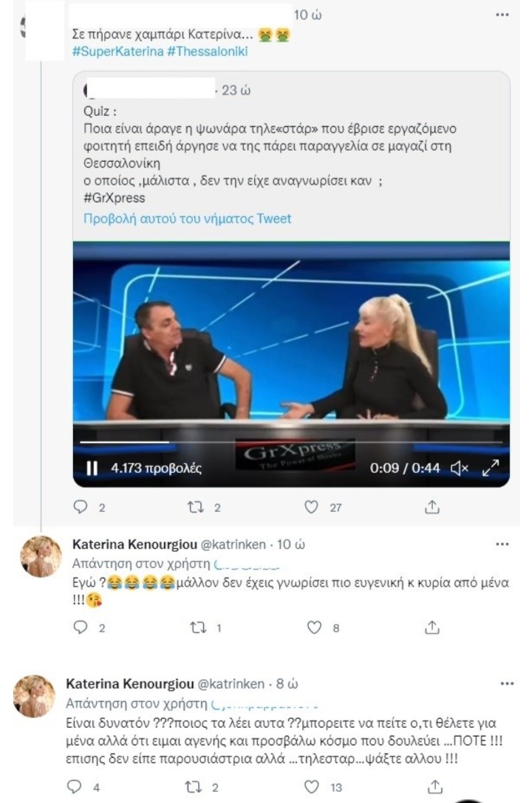Image resolution: width=532 pixels, height=803 pixels.
Task: Click Προβολή αυτού του νήματος Tweet link
Action: click(x=187, y=219)
